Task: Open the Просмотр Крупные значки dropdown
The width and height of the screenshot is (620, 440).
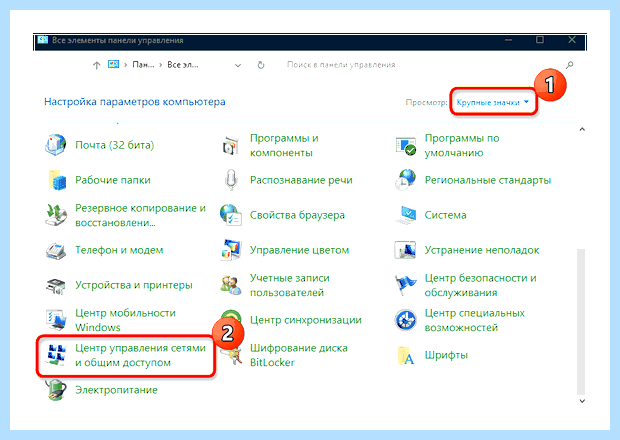Action: 493,102
